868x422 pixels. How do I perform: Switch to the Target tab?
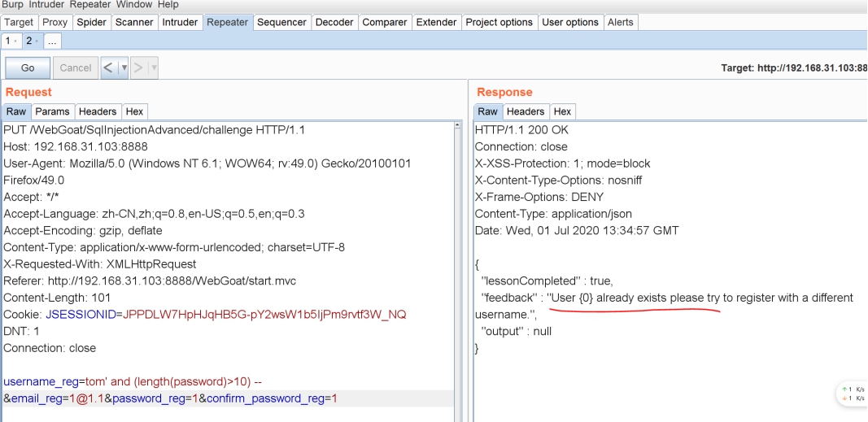(x=19, y=22)
